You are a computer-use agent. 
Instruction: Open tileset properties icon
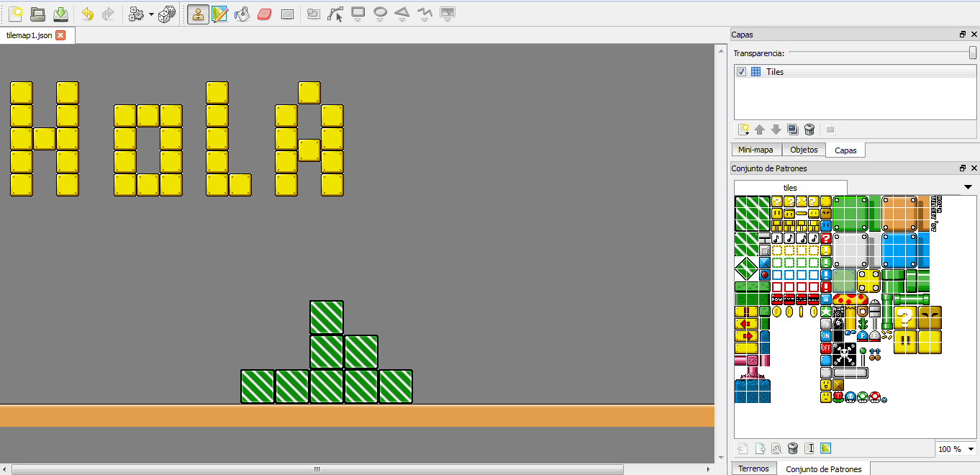[776, 448]
